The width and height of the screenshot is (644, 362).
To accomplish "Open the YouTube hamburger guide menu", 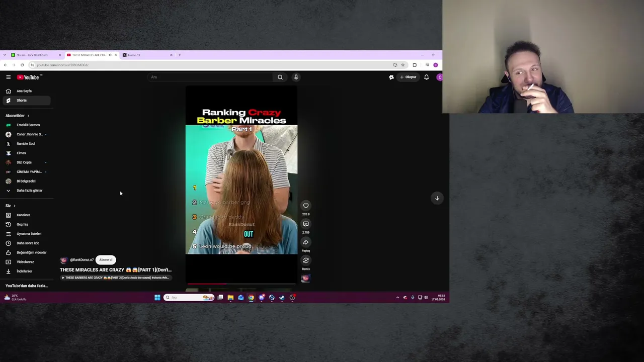I will tap(9, 77).
